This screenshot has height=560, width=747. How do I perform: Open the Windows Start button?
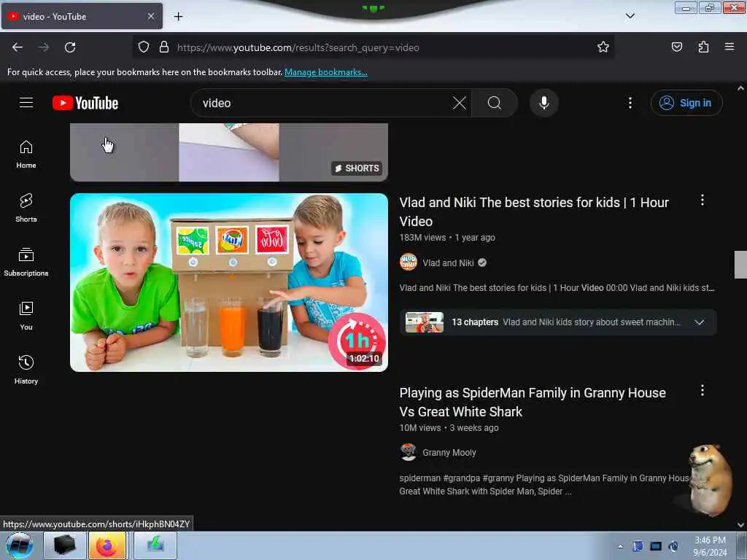tap(20, 545)
